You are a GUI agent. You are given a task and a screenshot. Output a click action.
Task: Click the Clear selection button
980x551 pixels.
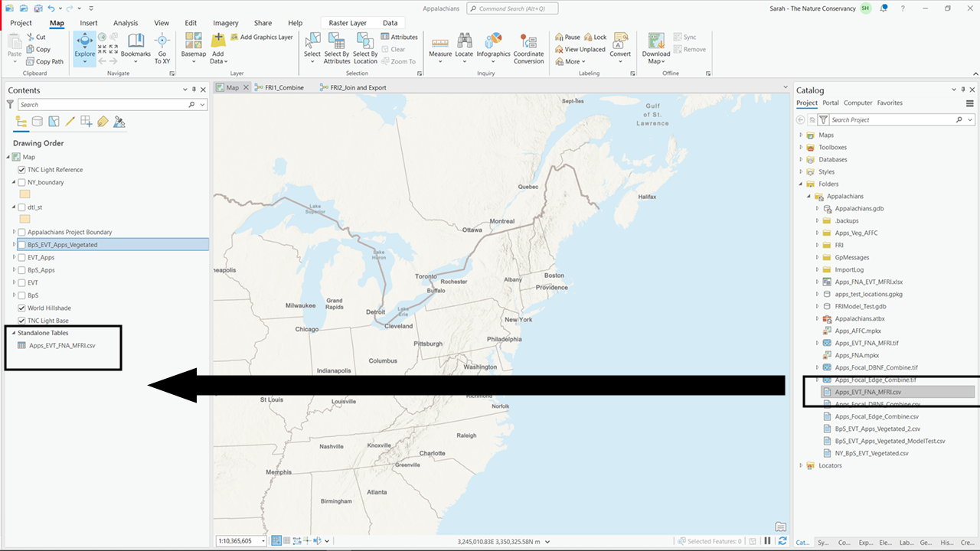(x=395, y=49)
